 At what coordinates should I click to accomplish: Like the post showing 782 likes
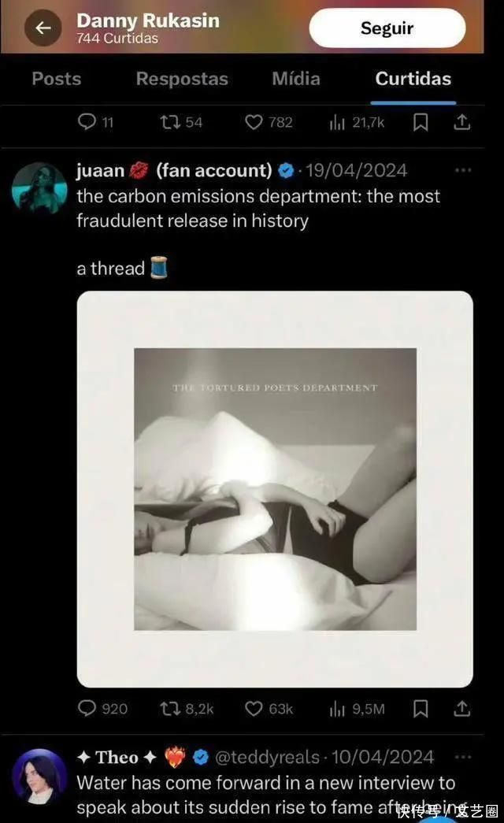pos(269,122)
